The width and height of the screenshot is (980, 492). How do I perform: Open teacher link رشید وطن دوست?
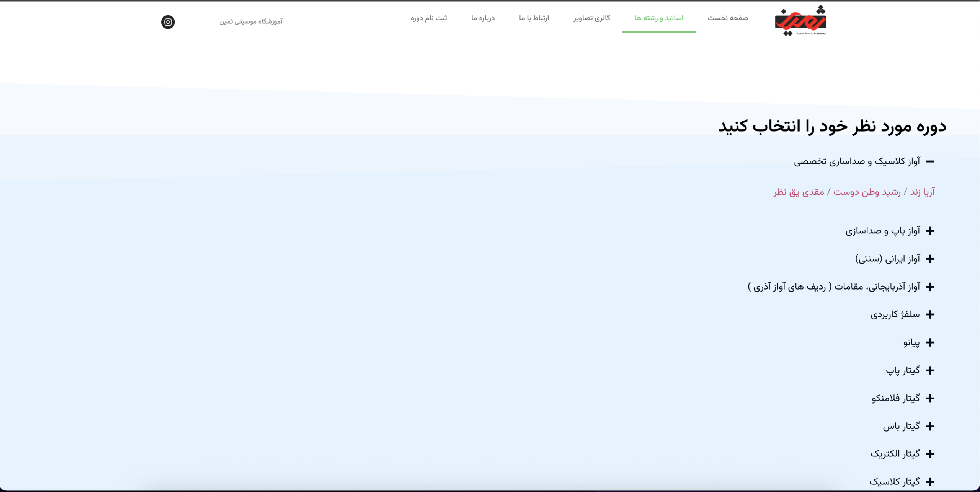[867, 192]
